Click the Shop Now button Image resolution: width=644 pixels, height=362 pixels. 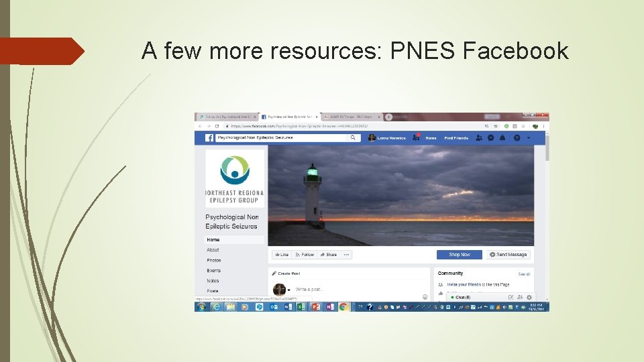click(459, 255)
